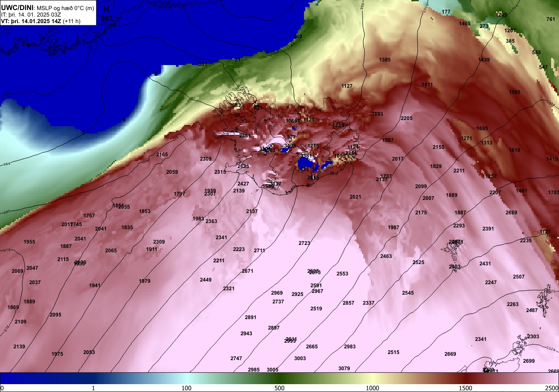Click the map value '2175'
The width and height of the screenshot is (559, 392).
pyautogui.click(x=421, y=213)
